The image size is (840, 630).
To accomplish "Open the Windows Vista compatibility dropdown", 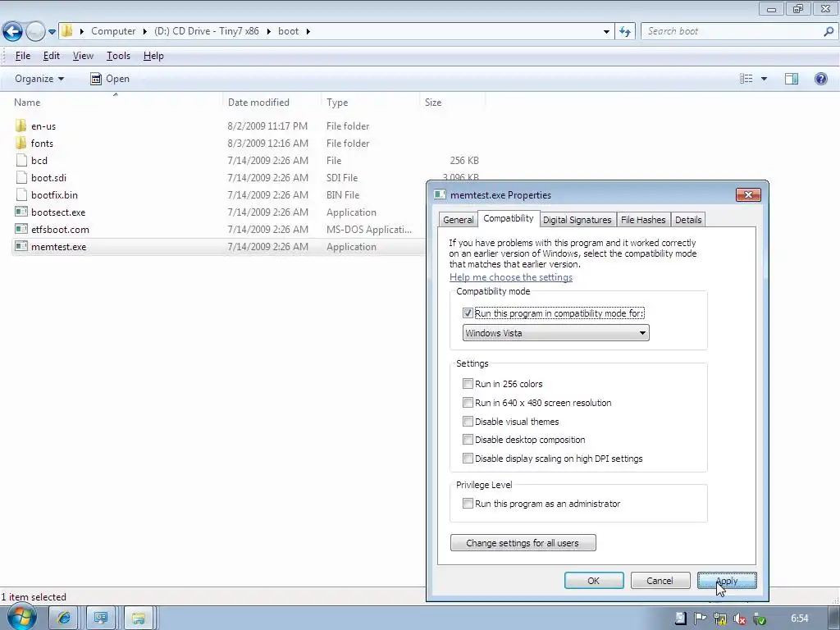I will (x=555, y=333).
